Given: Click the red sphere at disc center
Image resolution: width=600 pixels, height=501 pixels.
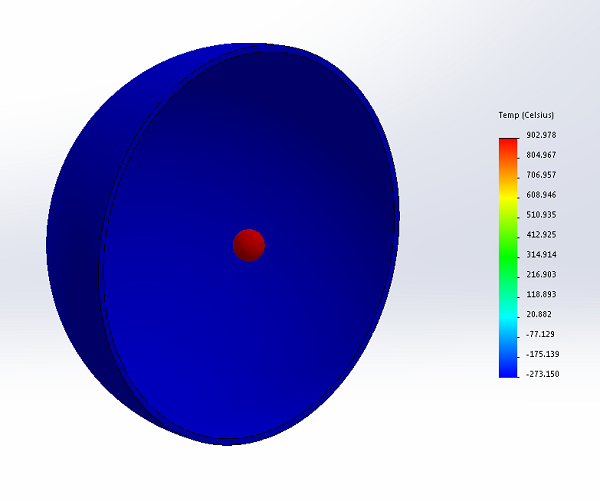Looking at the screenshot, I should pos(248,244).
